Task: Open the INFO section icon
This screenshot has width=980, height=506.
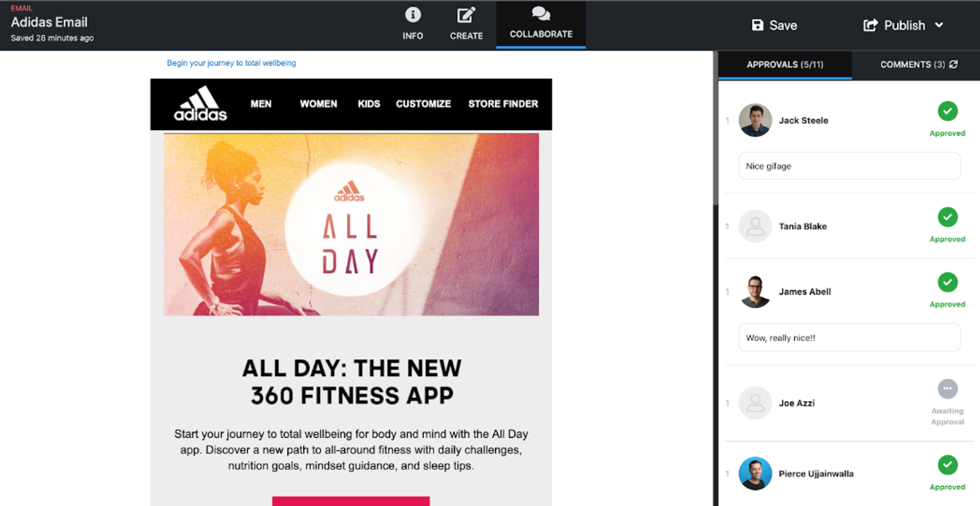Action: (x=412, y=15)
